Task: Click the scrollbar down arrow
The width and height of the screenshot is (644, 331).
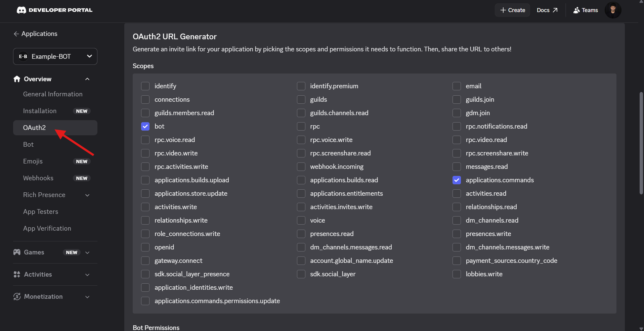Action: point(641,329)
